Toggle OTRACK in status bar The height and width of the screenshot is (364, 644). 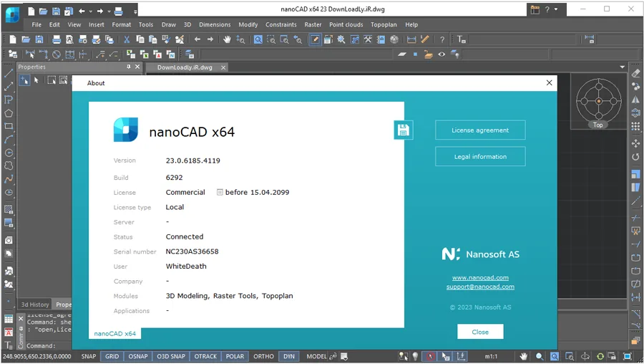(x=205, y=356)
